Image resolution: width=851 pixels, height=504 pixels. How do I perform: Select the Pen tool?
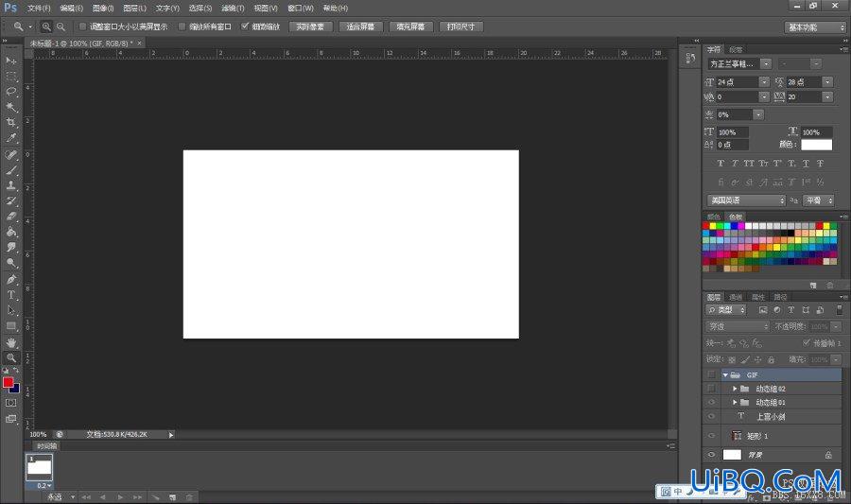tap(10, 280)
